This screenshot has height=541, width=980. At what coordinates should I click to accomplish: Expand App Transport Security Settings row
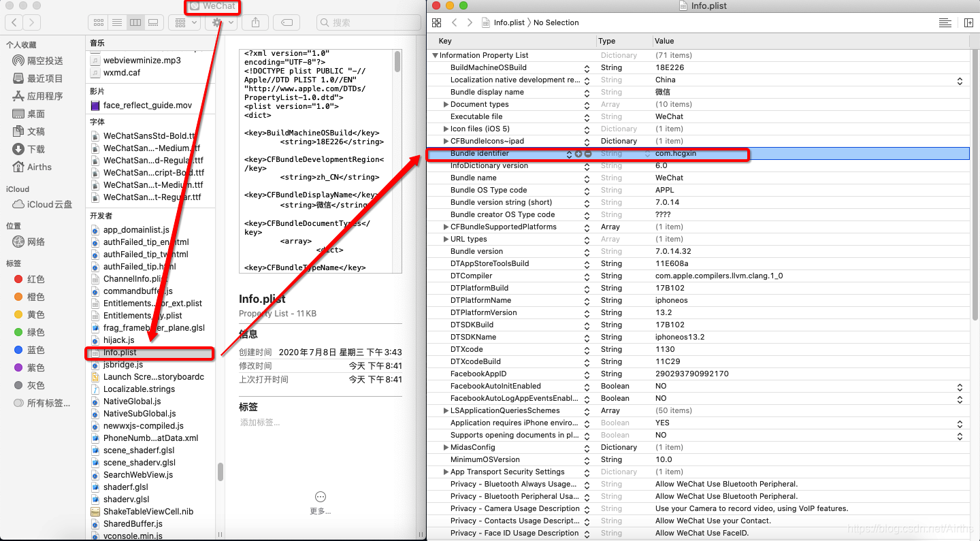click(446, 472)
